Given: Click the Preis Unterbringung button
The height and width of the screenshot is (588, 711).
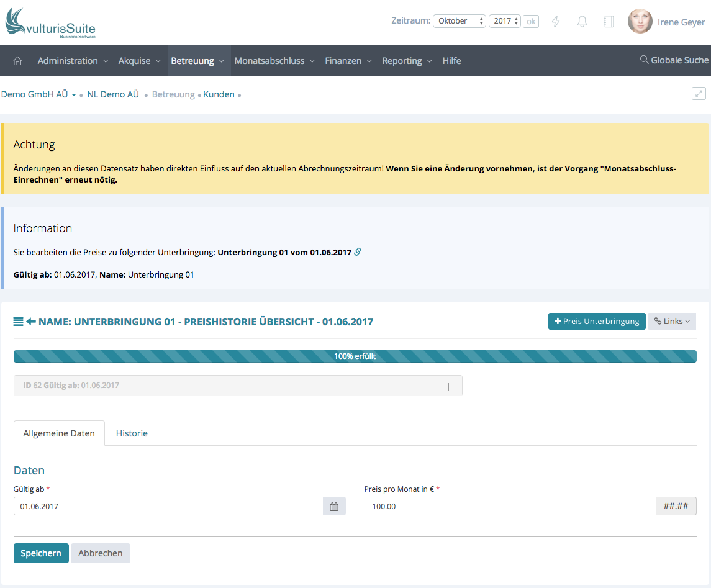Looking at the screenshot, I should 596,322.
